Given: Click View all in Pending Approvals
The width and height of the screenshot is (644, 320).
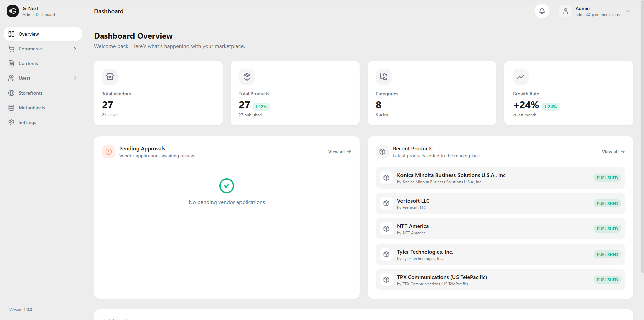Looking at the screenshot, I should (x=339, y=152).
